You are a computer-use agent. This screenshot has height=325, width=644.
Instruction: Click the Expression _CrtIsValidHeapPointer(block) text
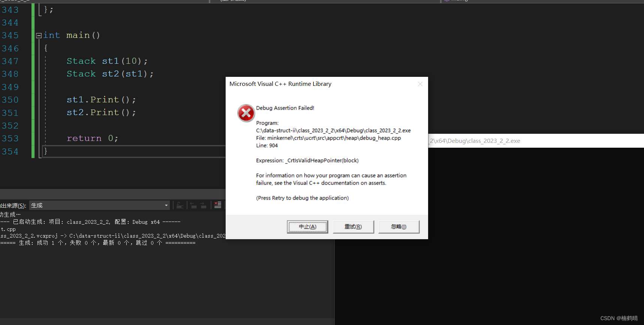click(307, 160)
